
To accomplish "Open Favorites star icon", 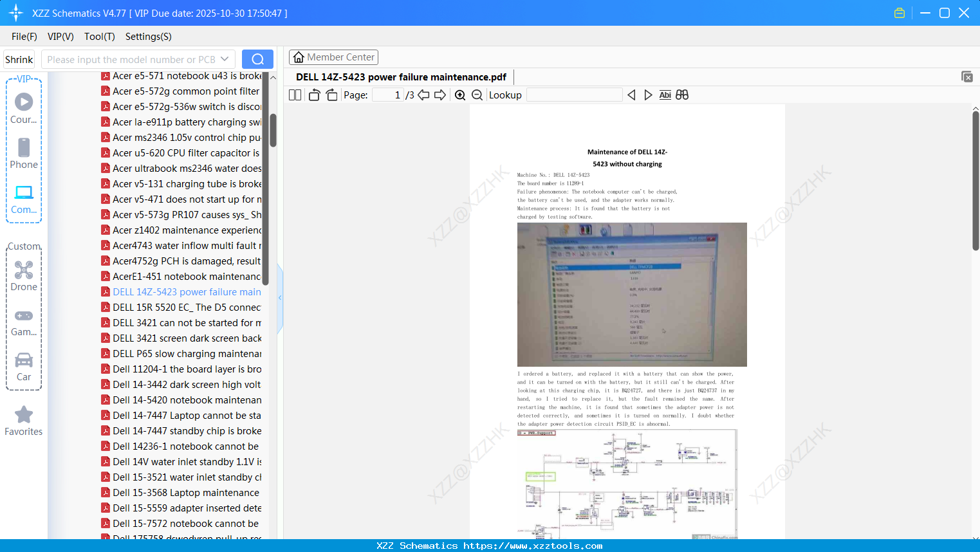I will [24, 421].
